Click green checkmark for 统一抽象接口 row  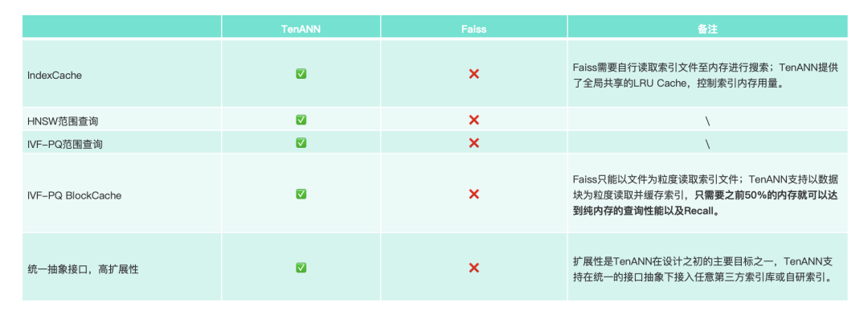(x=301, y=268)
